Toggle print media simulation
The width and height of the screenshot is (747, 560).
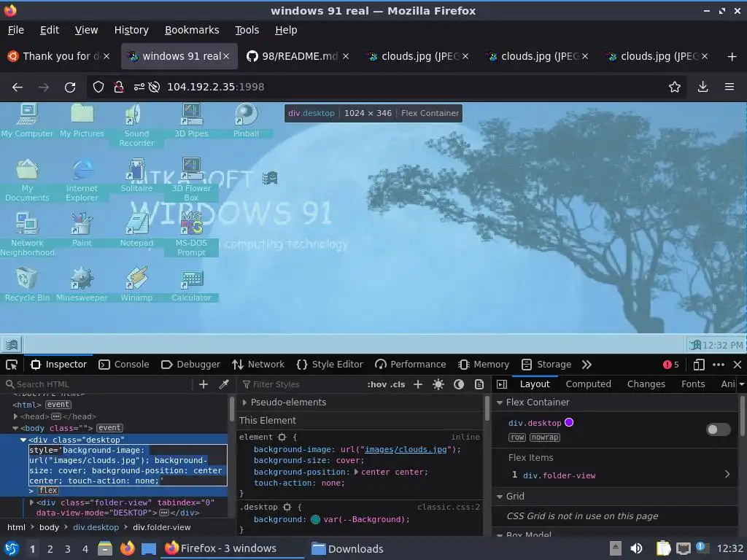(479, 384)
